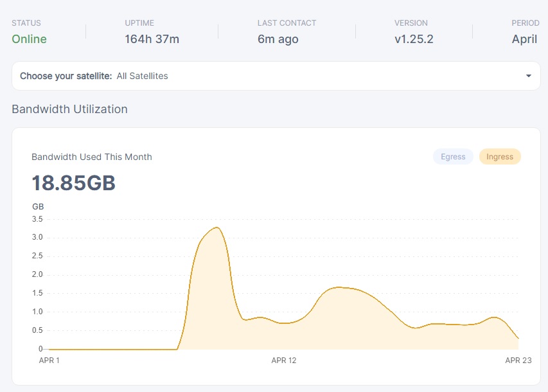
Task: Click the green Online status text
Action: 29,39
